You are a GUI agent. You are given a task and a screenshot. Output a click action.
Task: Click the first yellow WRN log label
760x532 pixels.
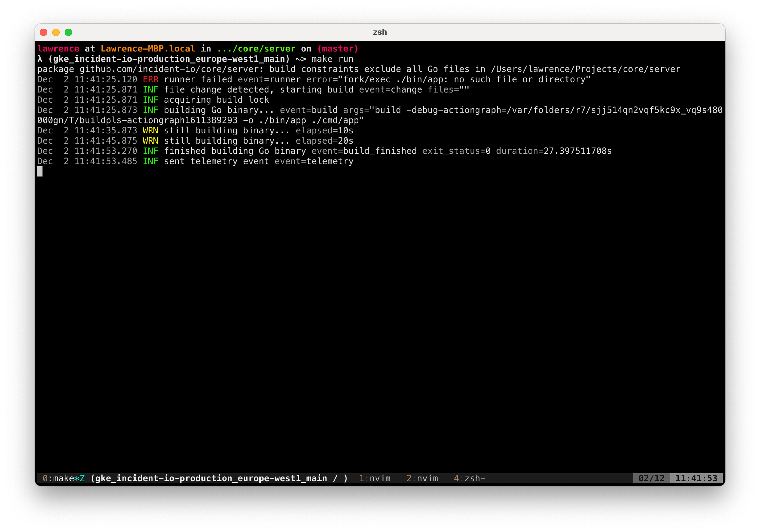(151, 130)
